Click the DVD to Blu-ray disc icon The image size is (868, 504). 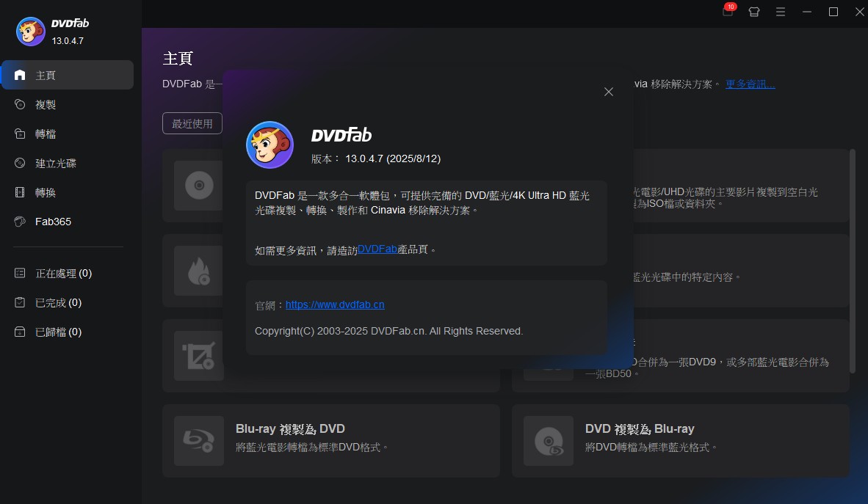point(548,440)
